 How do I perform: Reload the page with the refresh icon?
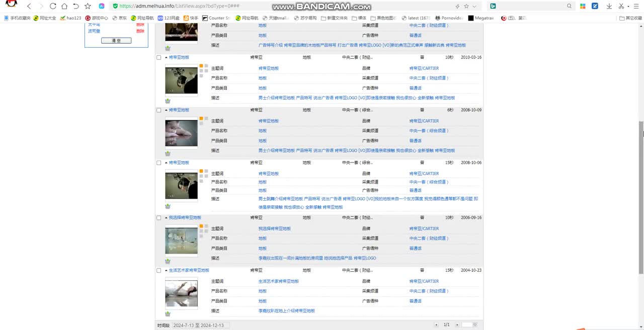[x=53, y=6]
